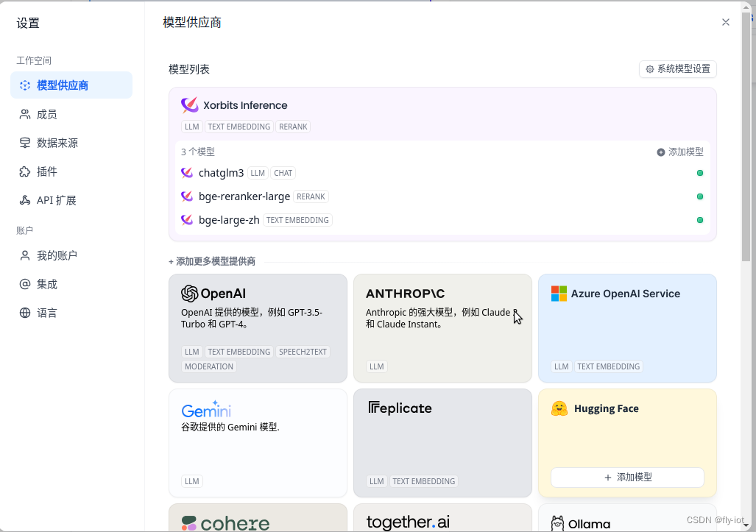Click the 集成 at-sign icon
The image size is (756, 532).
point(24,284)
